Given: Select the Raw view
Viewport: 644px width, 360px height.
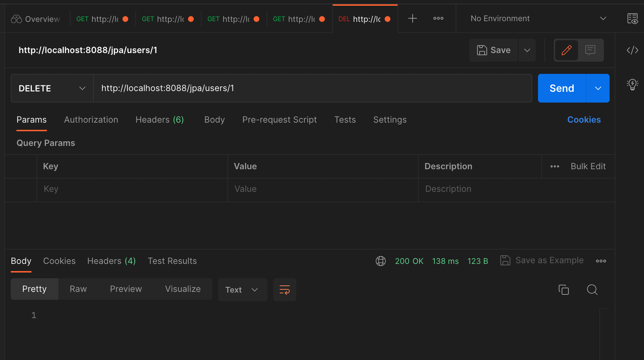Looking at the screenshot, I should point(78,289).
